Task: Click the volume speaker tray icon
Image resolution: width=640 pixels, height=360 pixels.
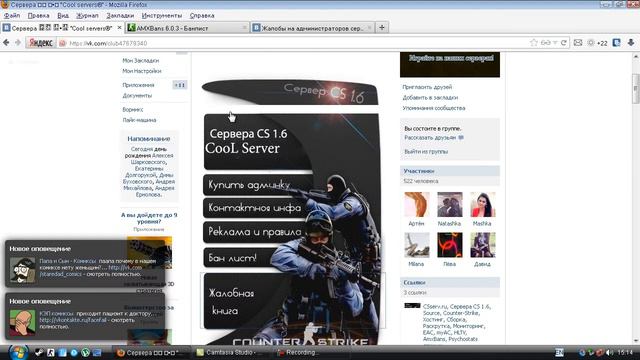Action: 609,352
